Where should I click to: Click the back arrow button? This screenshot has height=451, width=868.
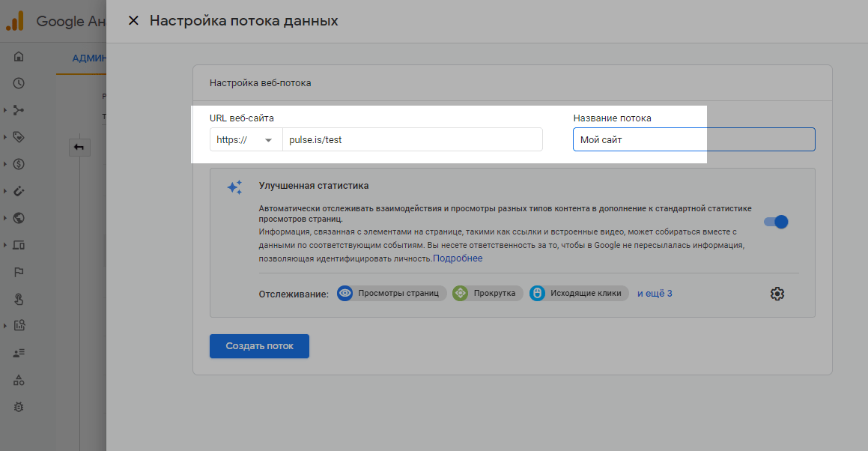click(x=79, y=148)
